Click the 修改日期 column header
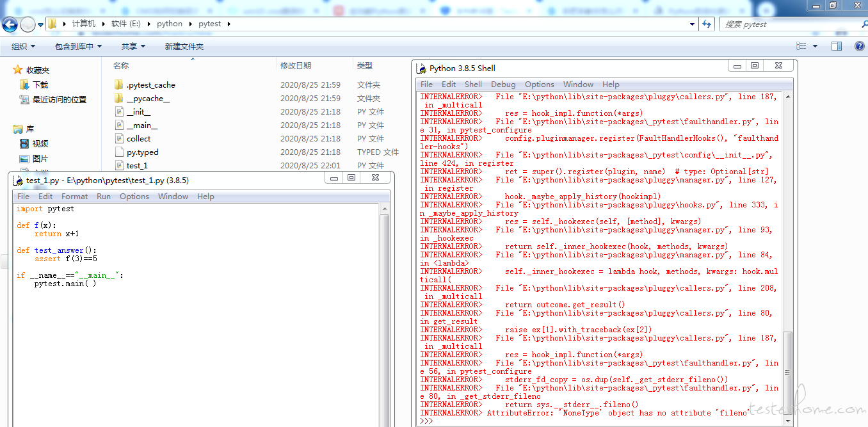Image resolution: width=868 pixels, height=427 pixels. coord(296,65)
